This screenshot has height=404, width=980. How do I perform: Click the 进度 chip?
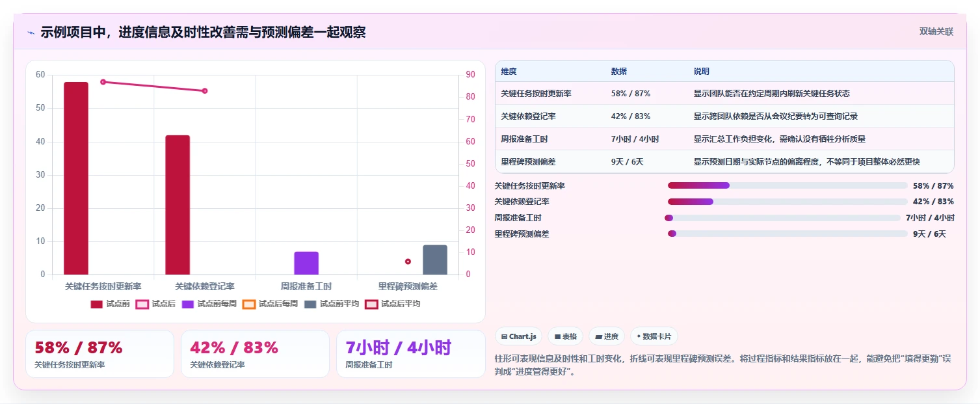click(x=607, y=336)
